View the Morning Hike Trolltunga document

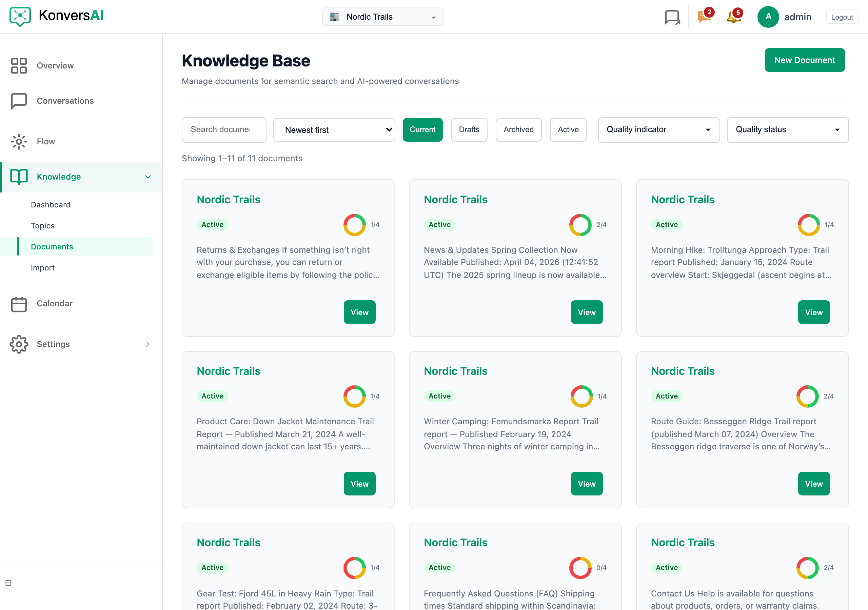[813, 312]
